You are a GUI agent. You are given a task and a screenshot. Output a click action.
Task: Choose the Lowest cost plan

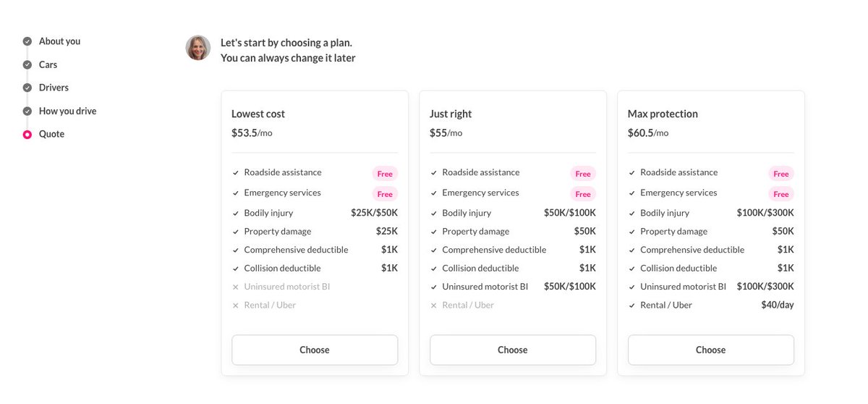[x=315, y=350]
